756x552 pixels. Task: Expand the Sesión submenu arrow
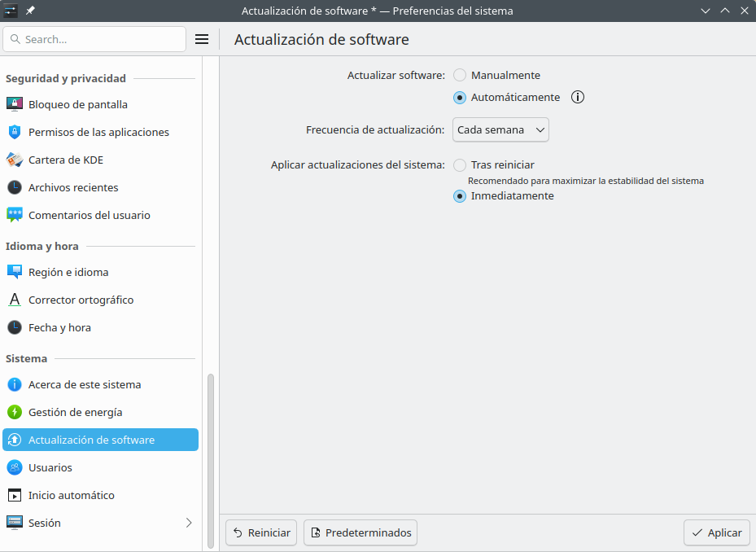[x=189, y=523]
